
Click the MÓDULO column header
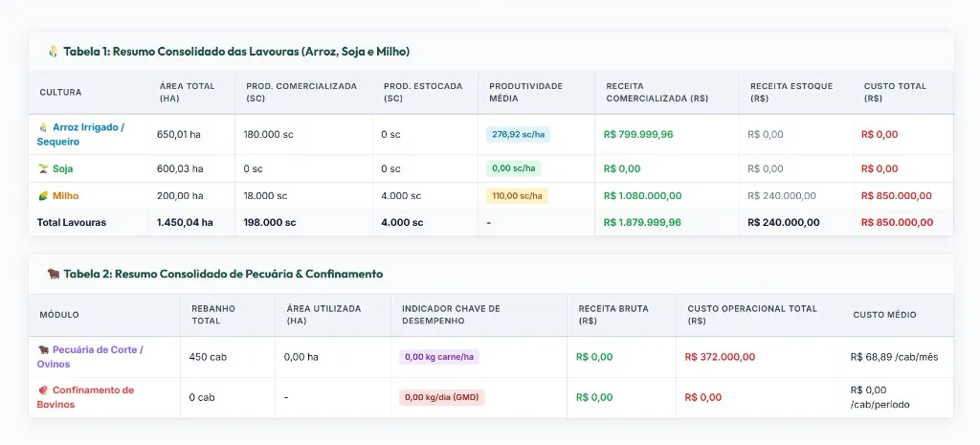[x=59, y=315]
